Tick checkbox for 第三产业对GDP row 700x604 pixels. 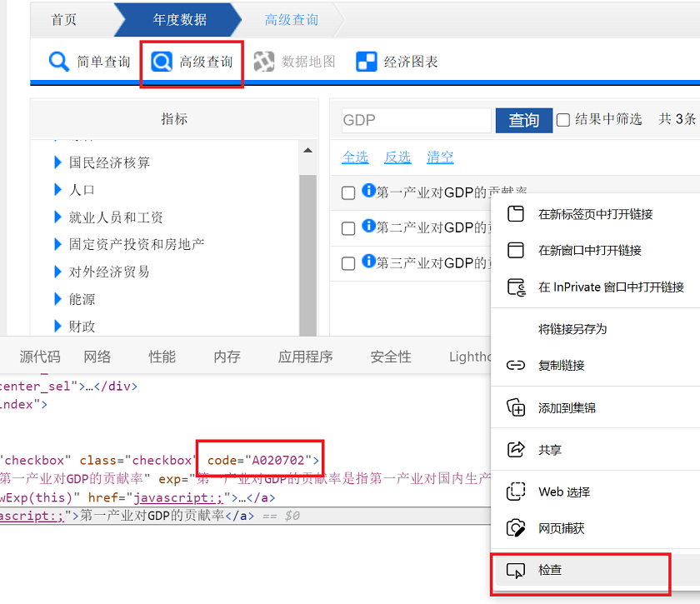coord(348,263)
